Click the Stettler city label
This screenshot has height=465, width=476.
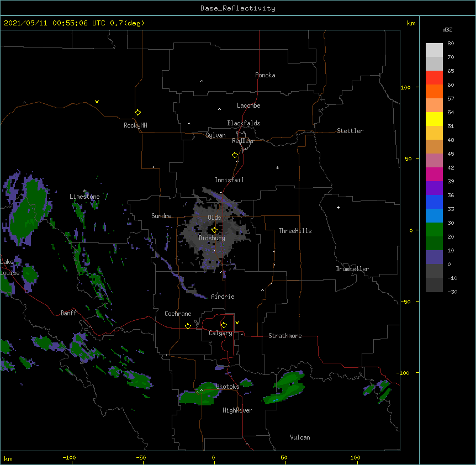(x=350, y=131)
